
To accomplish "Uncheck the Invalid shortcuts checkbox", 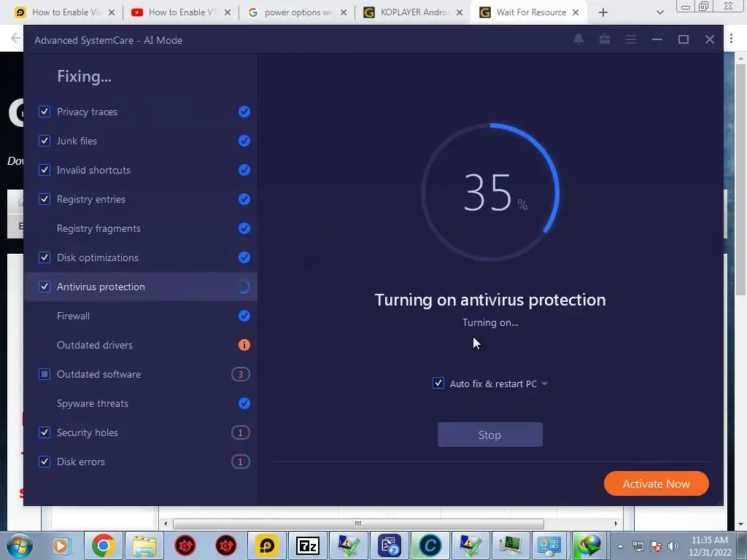I will (x=44, y=170).
